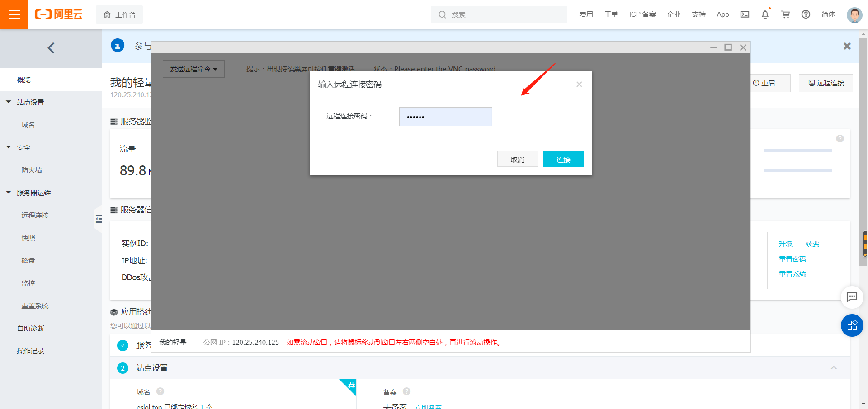Collapse the 站点设置 section chevron
Screen dimensions: 868x409
834,368
